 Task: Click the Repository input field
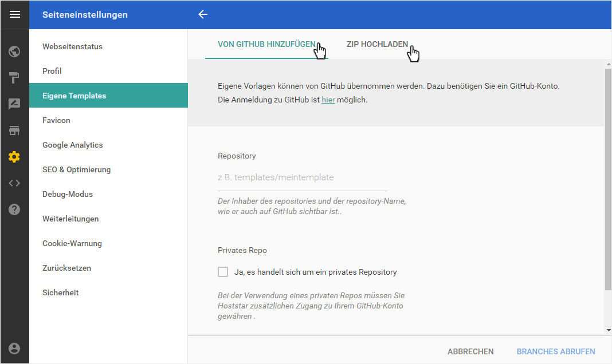point(303,178)
